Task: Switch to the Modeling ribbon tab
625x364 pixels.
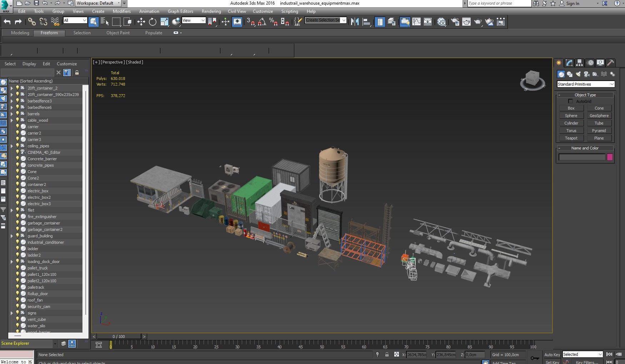Action: pyautogui.click(x=20, y=33)
